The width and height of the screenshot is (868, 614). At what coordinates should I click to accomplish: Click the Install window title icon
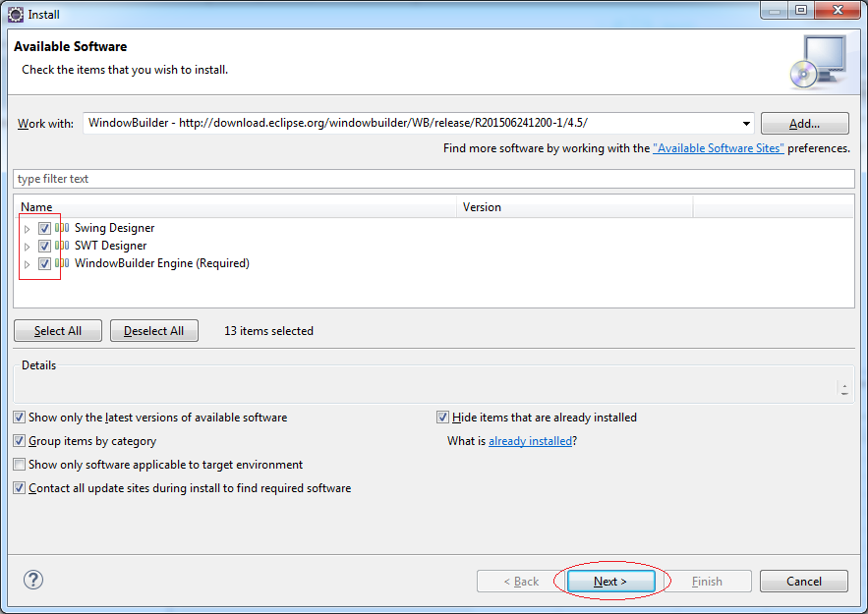pos(16,15)
